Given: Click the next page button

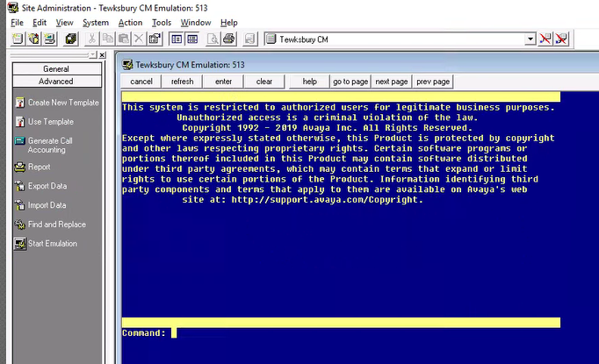Looking at the screenshot, I should [x=392, y=82].
